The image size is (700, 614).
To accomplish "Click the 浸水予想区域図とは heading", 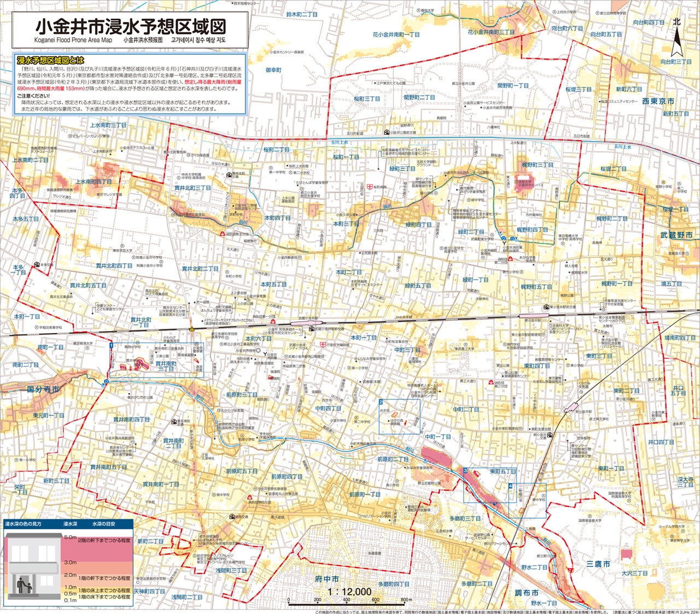I will tap(50, 60).
